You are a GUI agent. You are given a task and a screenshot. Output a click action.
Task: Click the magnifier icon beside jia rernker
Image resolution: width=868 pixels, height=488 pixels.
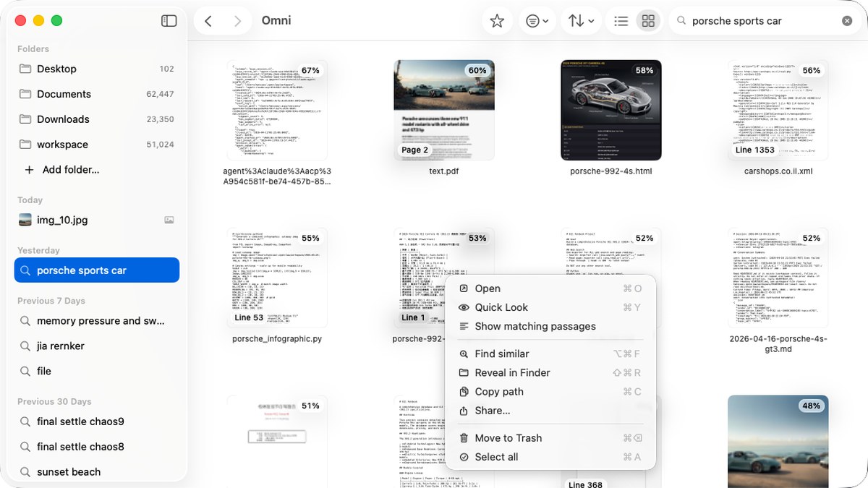pos(25,346)
